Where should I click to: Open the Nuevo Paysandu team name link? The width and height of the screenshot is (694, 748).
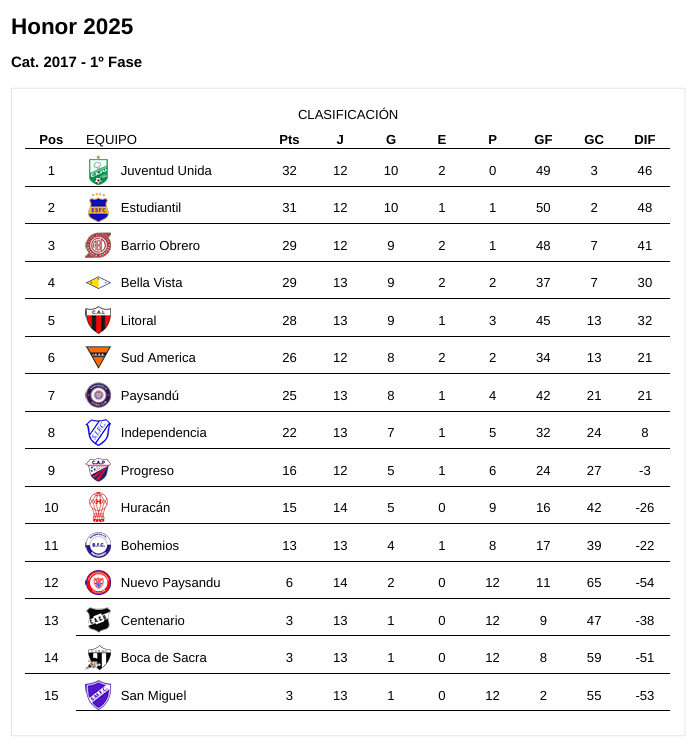click(x=170, y=583)
